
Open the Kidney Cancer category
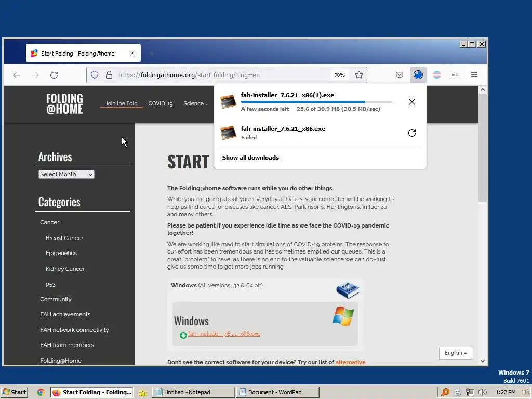coord(65,269)
